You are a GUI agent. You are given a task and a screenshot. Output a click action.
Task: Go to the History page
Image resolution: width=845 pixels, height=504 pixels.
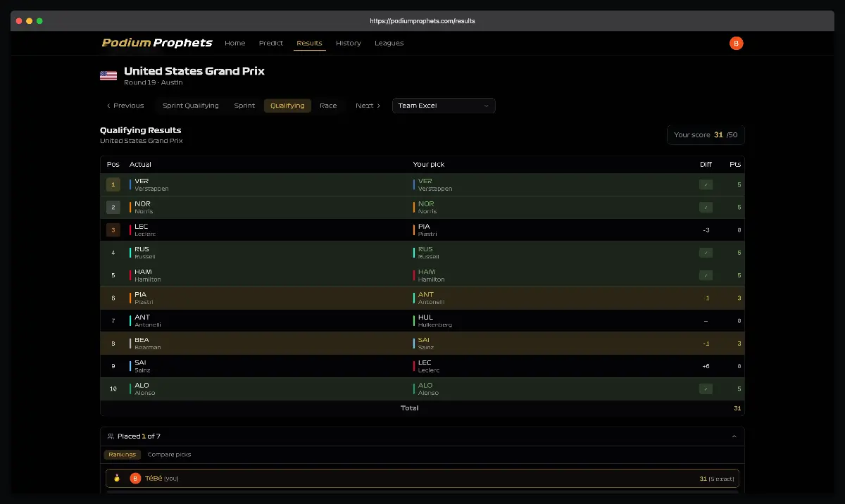pyautogui.click(x=349, y=43)
